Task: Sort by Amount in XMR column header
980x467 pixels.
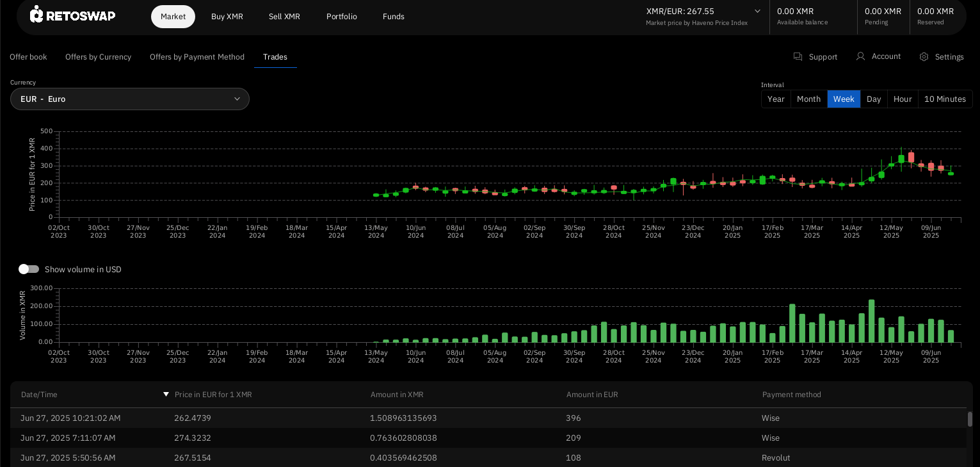Action: tap(397, 395)
